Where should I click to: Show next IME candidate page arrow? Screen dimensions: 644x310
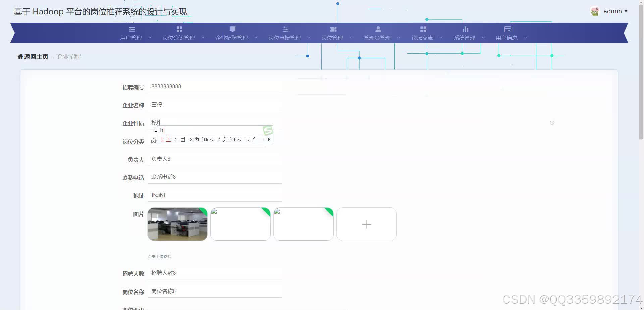tap(269, 139)
